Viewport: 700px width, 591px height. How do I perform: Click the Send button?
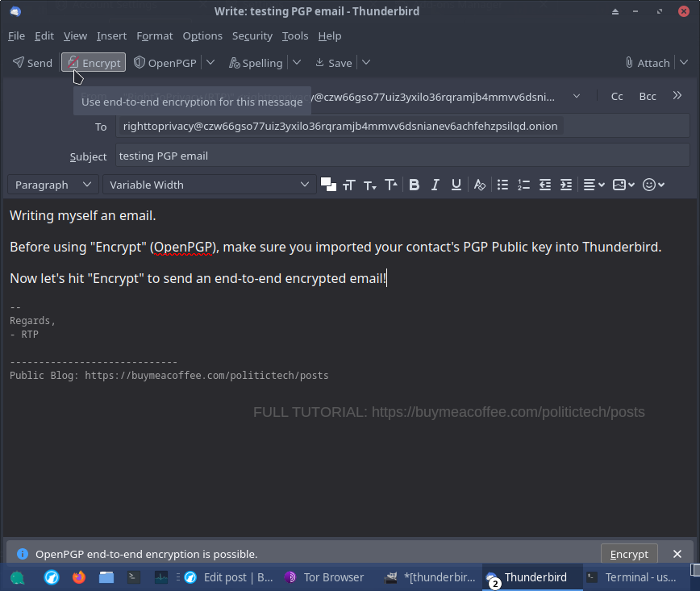pos(32,63)
